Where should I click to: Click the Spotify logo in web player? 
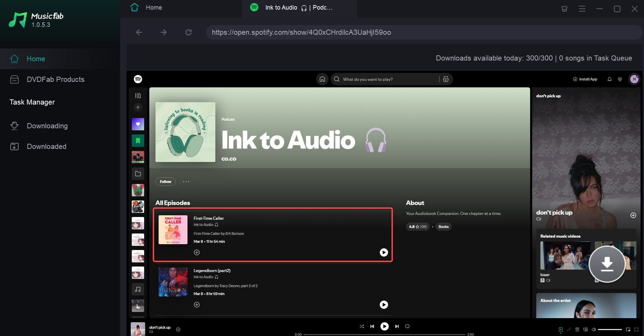coord(138,79)
